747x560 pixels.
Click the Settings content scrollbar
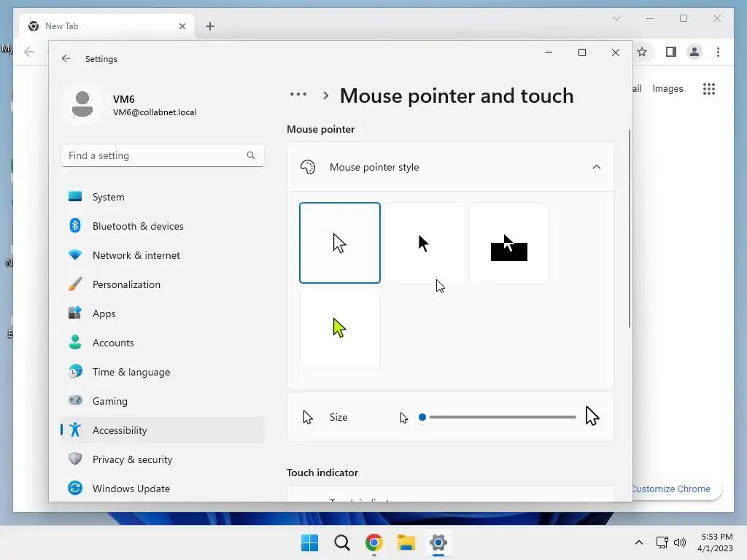coord(630,228)
